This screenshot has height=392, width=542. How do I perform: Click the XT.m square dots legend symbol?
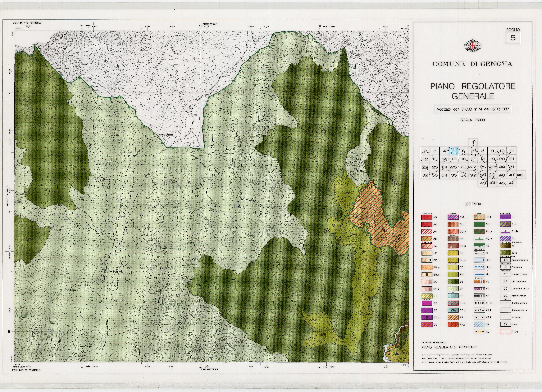point(479,303)
